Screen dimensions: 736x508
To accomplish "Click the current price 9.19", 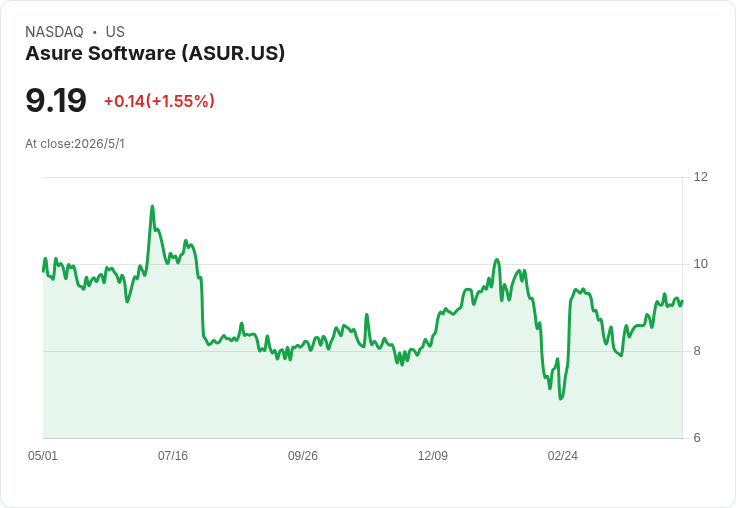I will [x=56, y=100].
